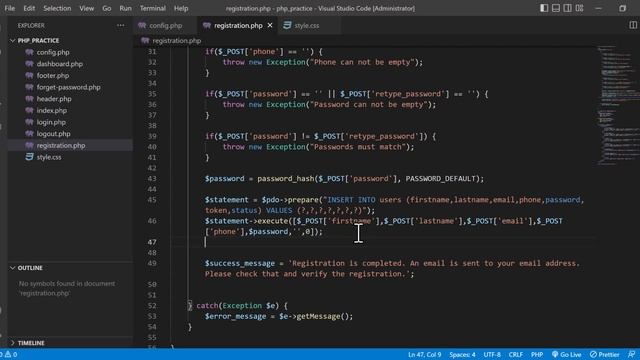Viewport: 640px width, 360px height.
Task: Open the errors and warnings counter
Action: pyautogui.click(x=9, y=354)
